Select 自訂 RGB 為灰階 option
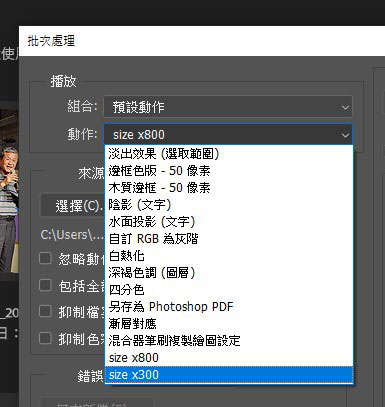 point(229,239)
